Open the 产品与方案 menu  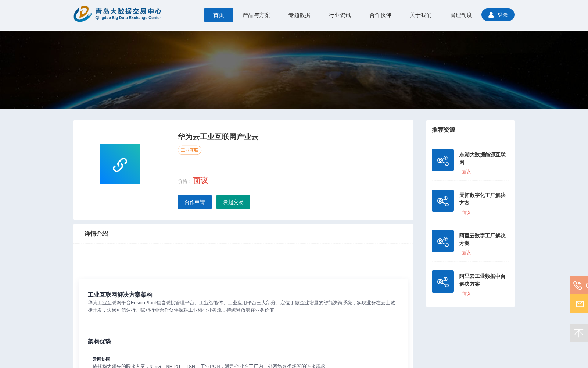pyautogui.click(x=256, y=15)
